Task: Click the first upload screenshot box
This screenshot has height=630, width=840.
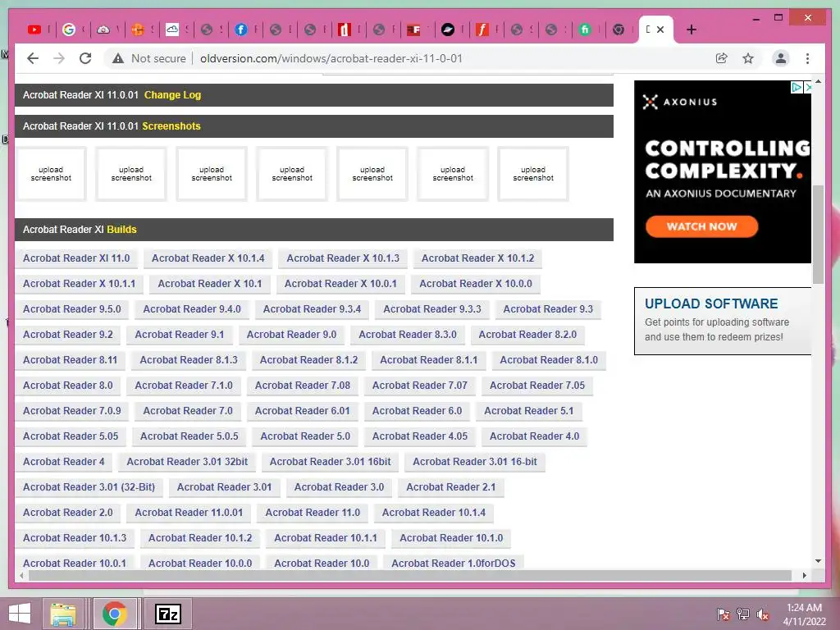Action: 51,174
